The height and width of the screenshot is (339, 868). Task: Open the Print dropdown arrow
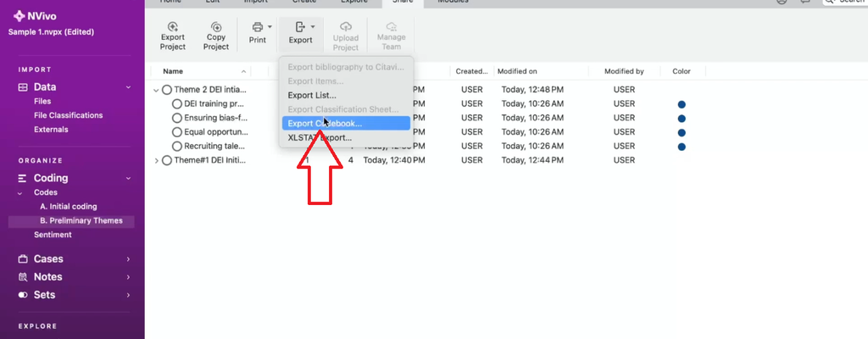tap(270, 26)
